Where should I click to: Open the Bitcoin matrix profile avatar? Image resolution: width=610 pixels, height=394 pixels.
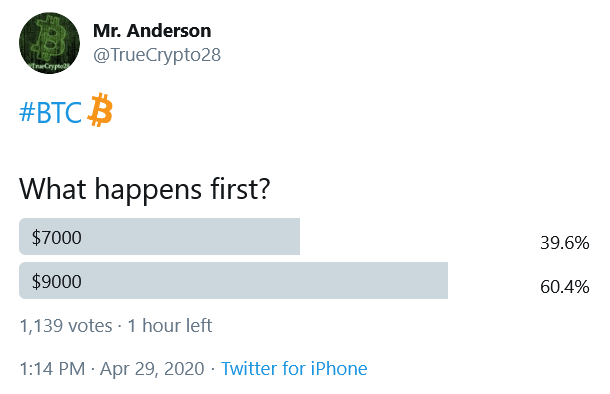coord(49,43)
